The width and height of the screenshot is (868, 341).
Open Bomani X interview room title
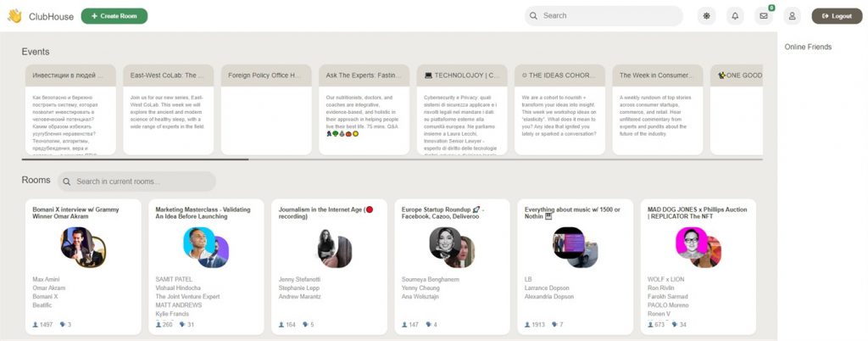pyautogui.click(x=75, y=213)
